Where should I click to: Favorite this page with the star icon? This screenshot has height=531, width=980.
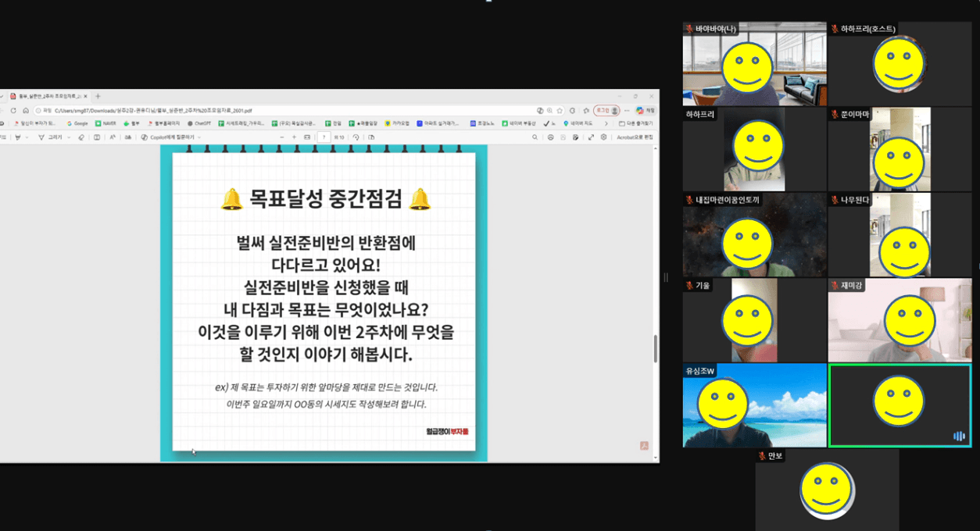(560, 111)
